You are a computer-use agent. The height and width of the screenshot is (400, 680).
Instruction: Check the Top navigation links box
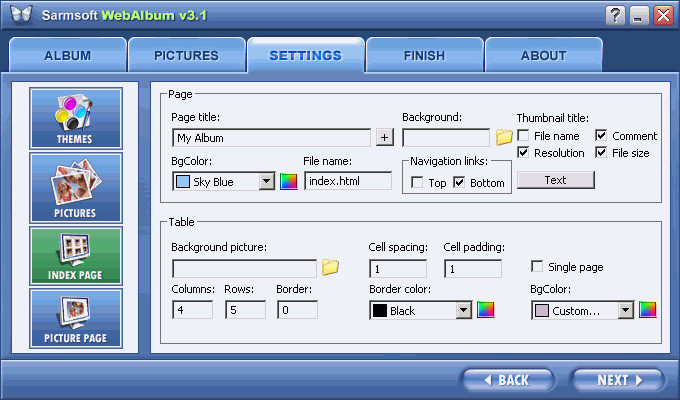(x=417, y=182)
